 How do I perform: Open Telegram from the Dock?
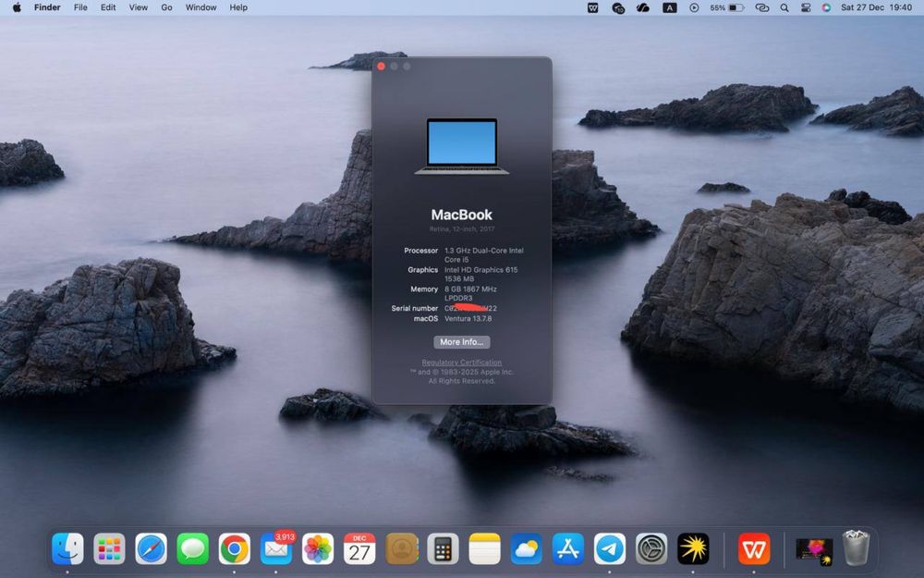[610, 548]
